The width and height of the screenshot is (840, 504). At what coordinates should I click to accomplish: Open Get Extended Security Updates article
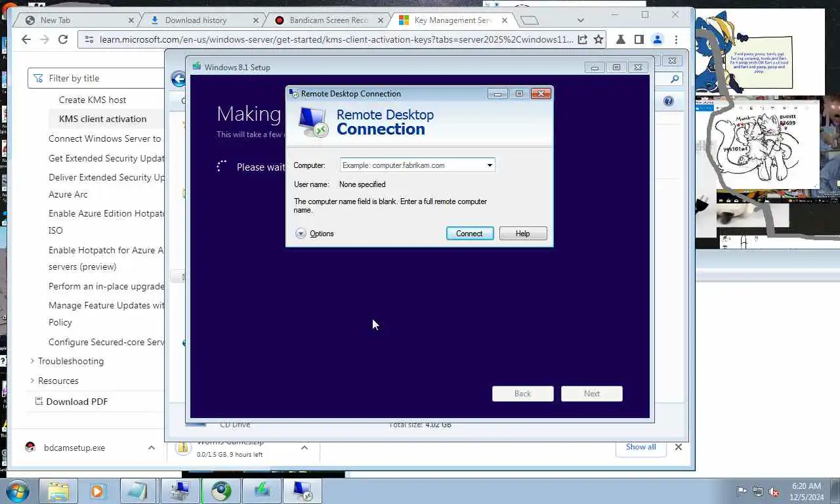106,158
